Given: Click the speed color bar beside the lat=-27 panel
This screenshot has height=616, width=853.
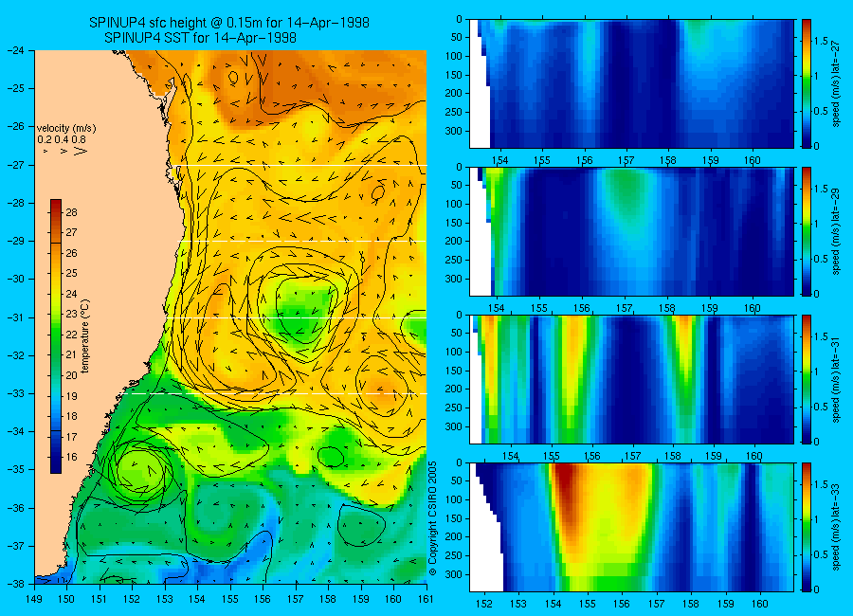Looking at the screenshot, I should click(x=806, y=83).
